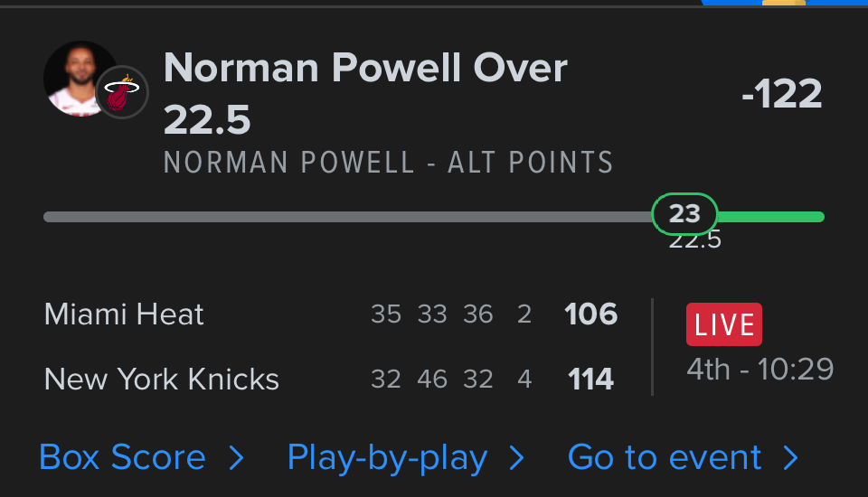Click the arrow after Go to event
Image resolution: width=868 pixels, height=497 pixels.
(x=791, y=458)
